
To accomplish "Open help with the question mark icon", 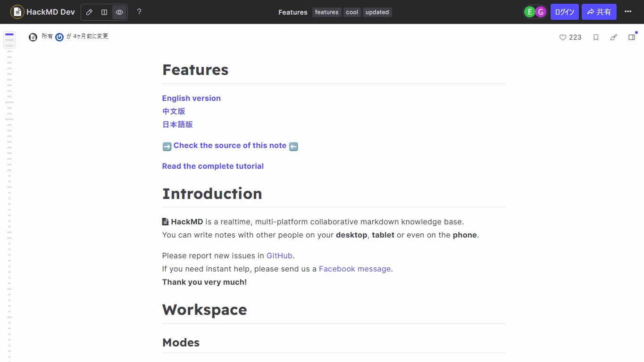I will coord(139,12).
